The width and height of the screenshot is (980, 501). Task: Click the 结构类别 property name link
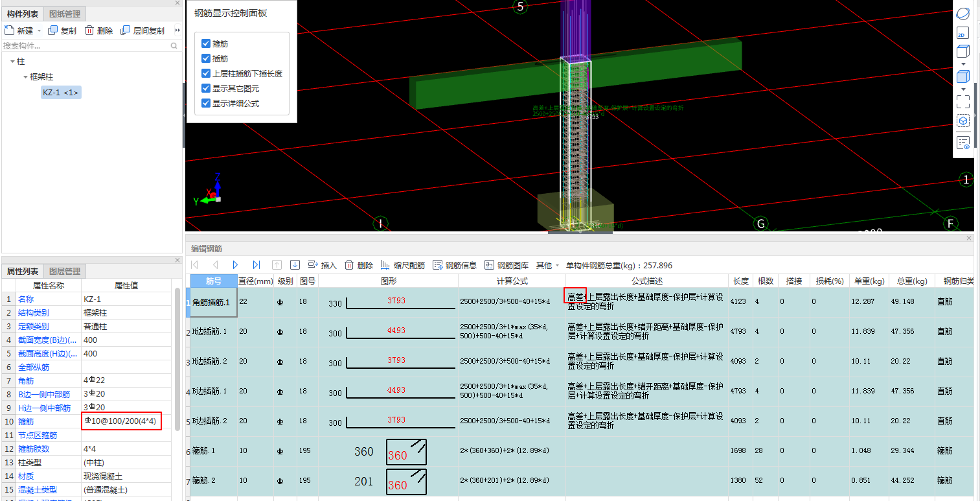[x=32, y=313]
